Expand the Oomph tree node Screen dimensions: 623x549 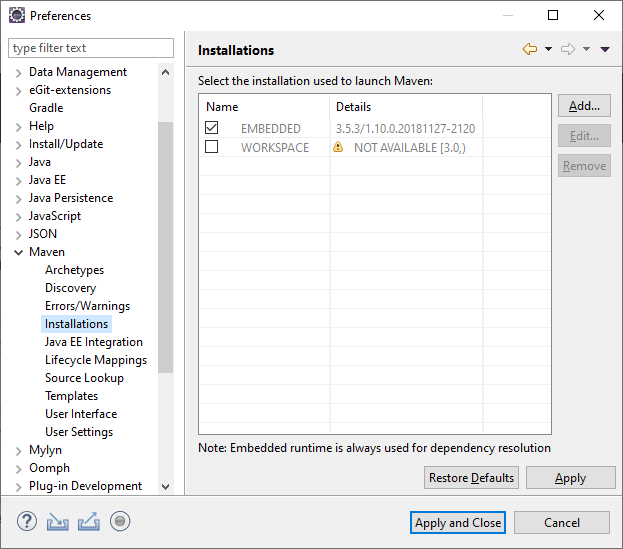18,469
